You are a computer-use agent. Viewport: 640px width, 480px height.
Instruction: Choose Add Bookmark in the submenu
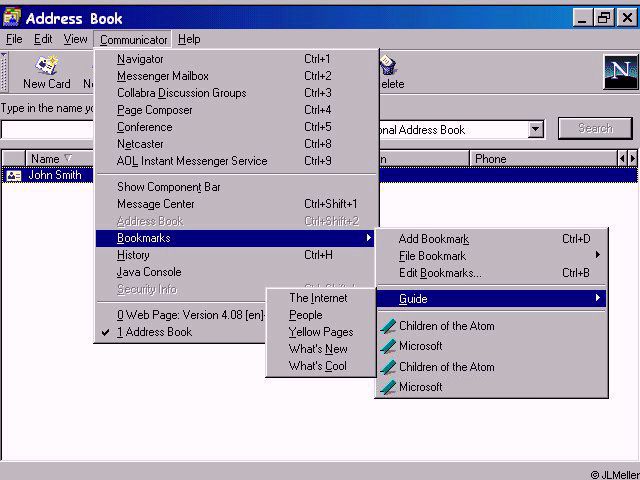click(x=491, y=239)
